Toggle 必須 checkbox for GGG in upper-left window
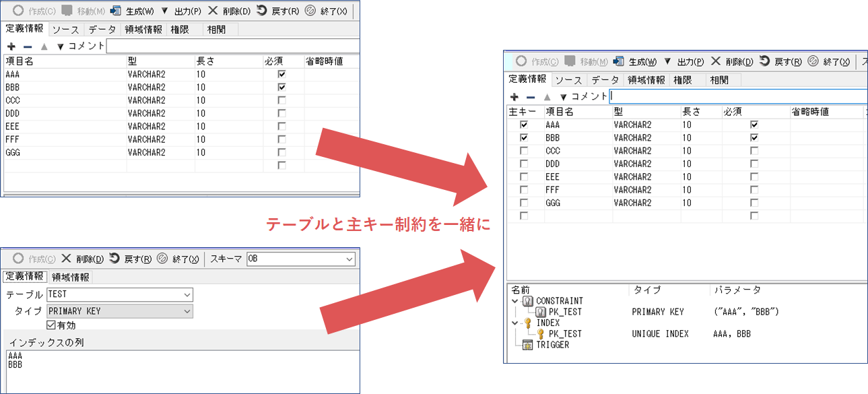This screenshot has width=868, height=394. [281, 152]
